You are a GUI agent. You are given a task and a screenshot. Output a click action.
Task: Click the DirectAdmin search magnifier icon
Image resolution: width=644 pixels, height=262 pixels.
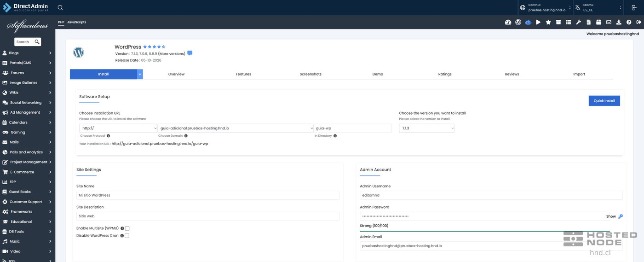pyautogui.click(x=60, y=7)
